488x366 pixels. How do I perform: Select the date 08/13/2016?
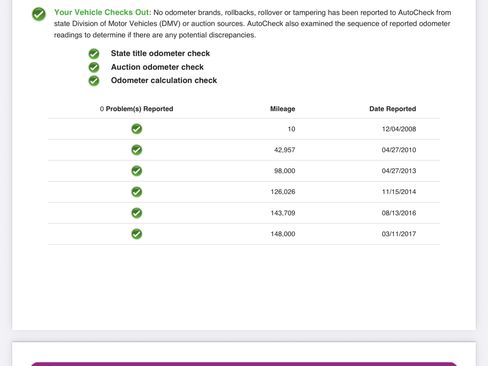399,213
